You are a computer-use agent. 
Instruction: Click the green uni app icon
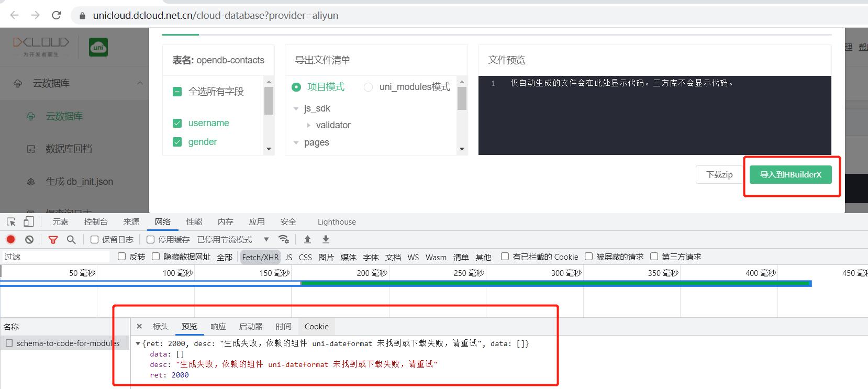[98, 47]
